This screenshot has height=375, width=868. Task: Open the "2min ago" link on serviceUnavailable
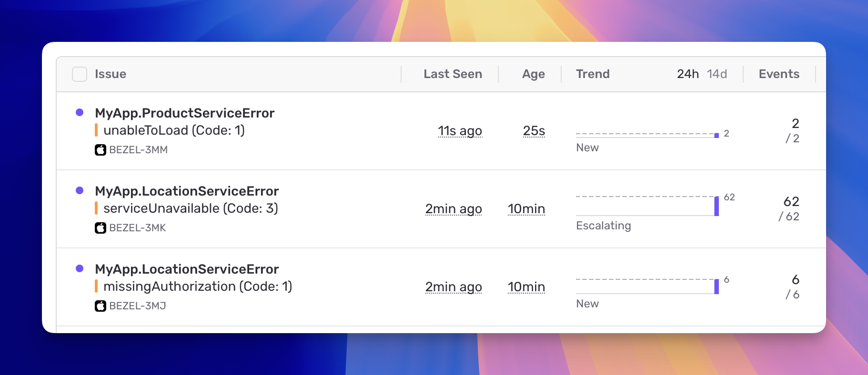tap(454, 208)
